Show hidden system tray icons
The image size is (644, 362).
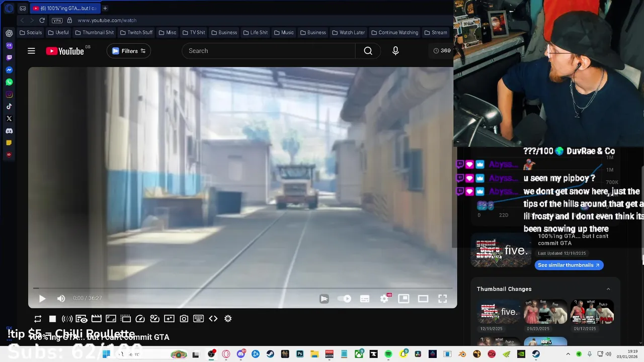[x=569, y=354]
